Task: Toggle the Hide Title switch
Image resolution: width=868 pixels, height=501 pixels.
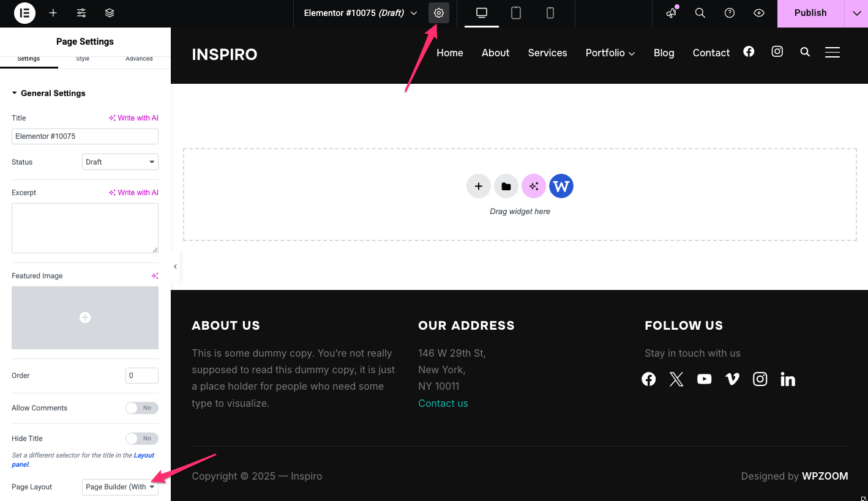Action: [141, 439]
